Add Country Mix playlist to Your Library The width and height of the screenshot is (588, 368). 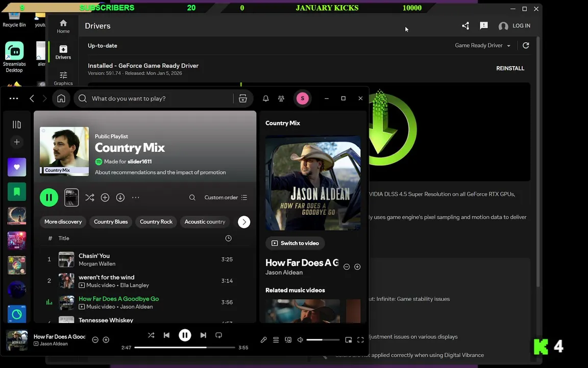click(x=105, y=197)
